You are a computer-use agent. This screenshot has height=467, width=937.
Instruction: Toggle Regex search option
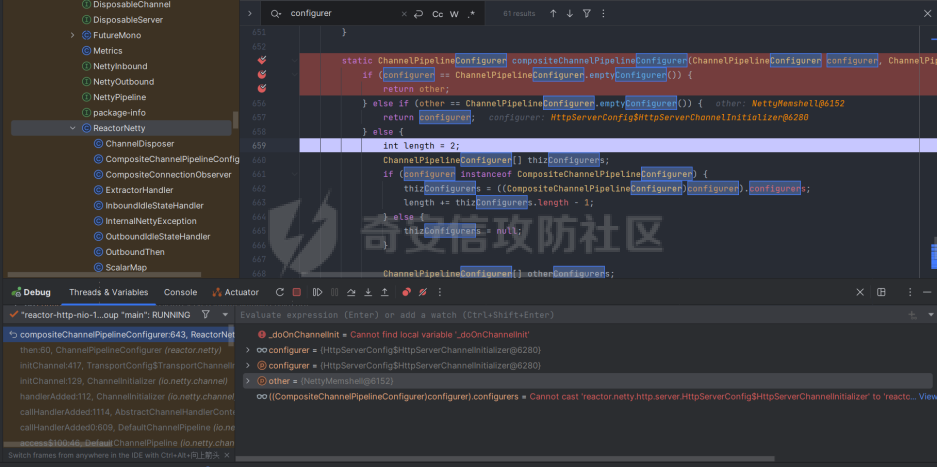click(x=472, y=14)
